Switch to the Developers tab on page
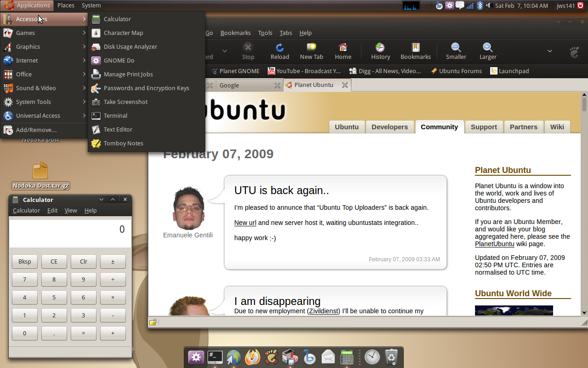 click(x=390, y=127)
